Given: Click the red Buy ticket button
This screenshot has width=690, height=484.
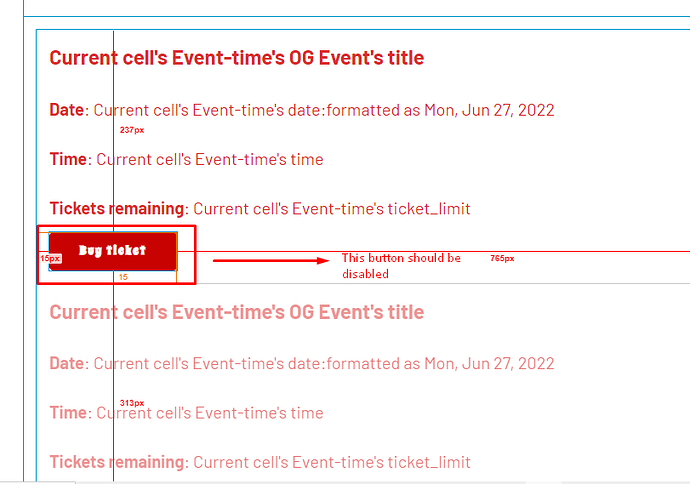Looking at the screenshot, I should [x=113, y=251].
